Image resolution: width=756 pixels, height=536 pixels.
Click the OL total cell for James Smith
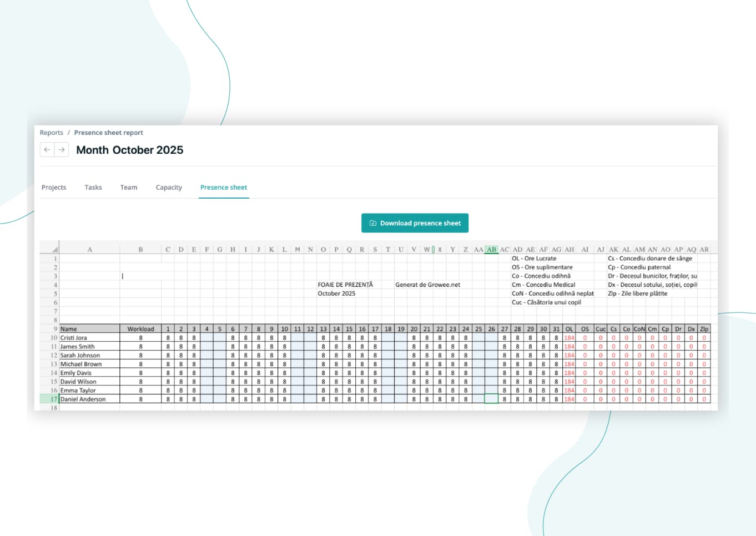point(568,346)
